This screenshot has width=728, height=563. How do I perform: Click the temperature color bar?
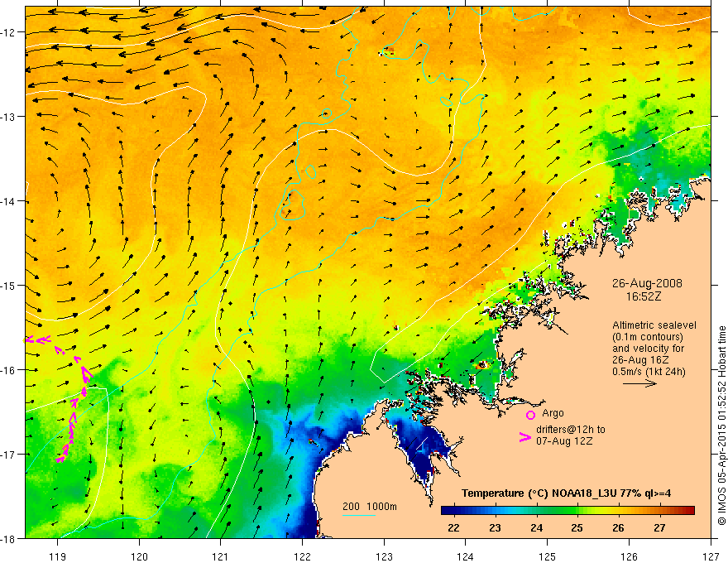(568, 511)
